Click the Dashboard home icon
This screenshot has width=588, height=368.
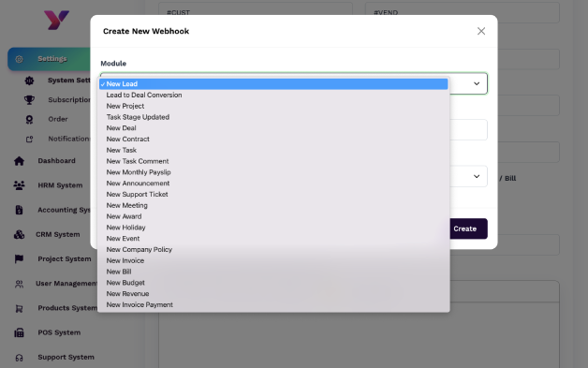19,161
